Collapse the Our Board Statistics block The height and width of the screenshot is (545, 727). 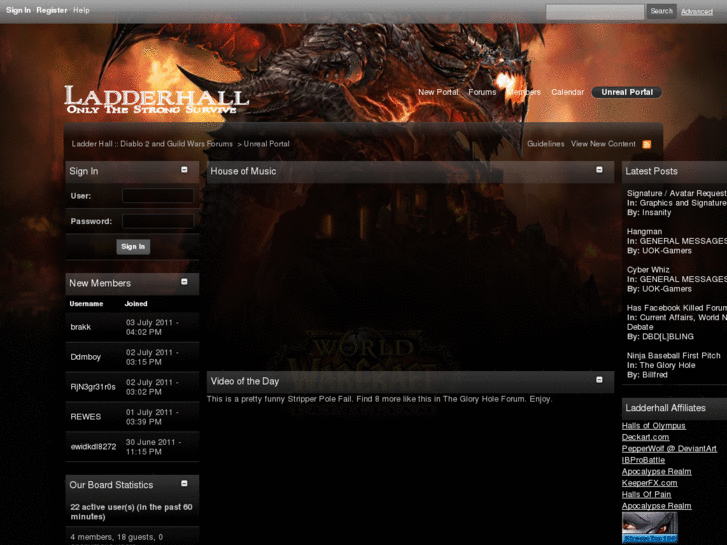[x=184, y=483]
